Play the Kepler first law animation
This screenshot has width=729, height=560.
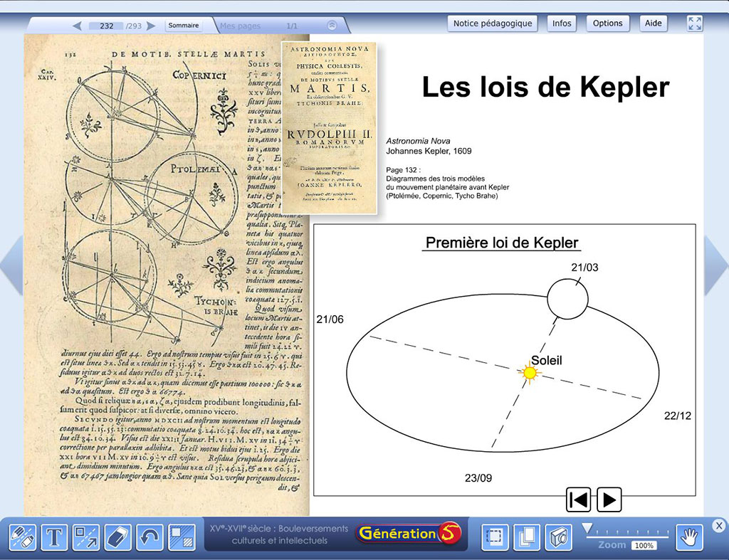pyautogui.click(x=609, y=500)
